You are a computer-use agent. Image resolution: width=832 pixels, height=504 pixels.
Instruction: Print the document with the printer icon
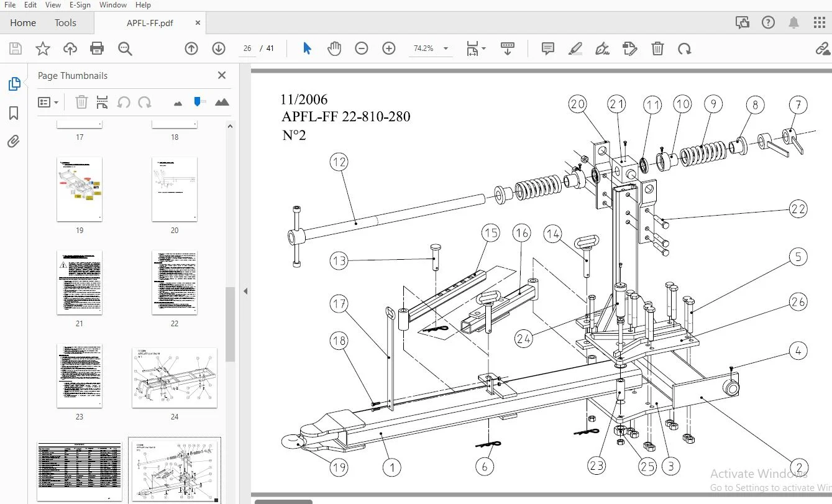point(97,48)
